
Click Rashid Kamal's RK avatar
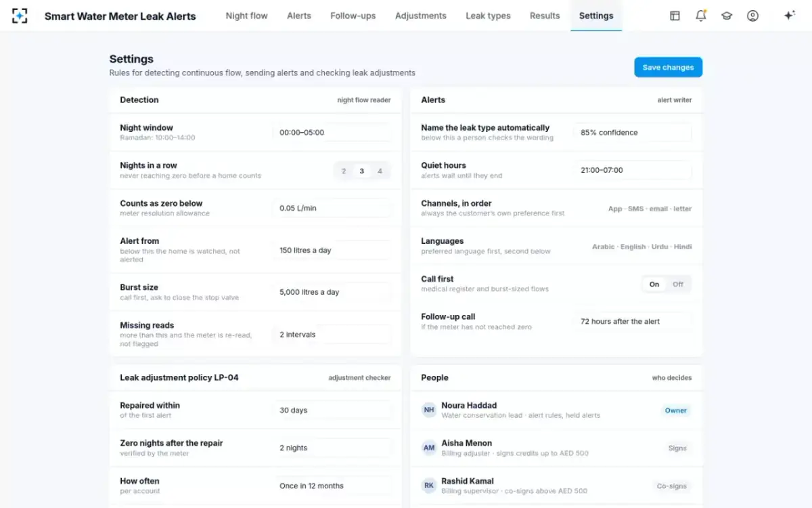(429, 486)
